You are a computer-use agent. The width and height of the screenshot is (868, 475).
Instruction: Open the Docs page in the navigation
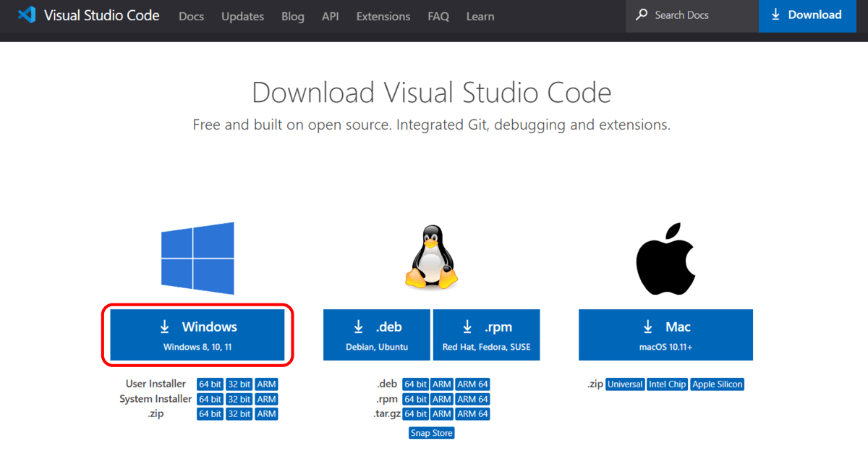(192, 16)
